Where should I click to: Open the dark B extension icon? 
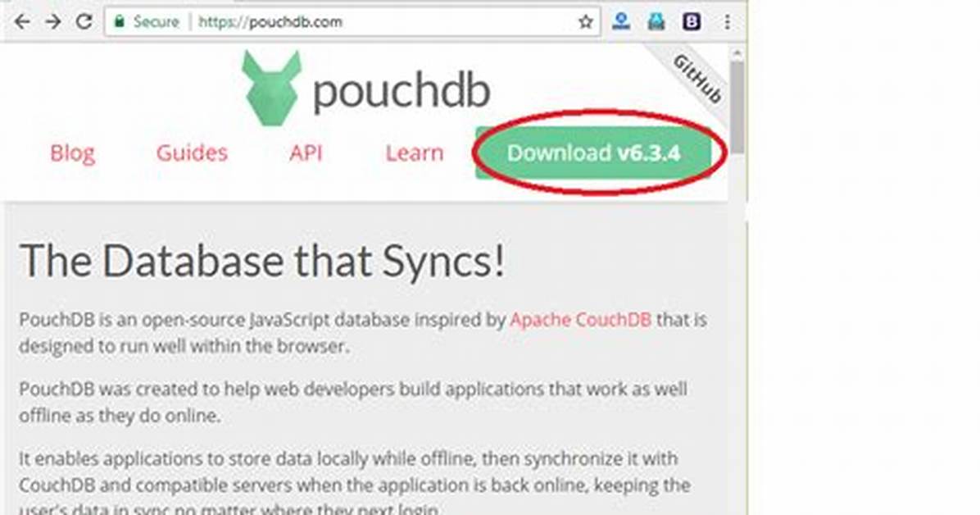click(692, 22)
